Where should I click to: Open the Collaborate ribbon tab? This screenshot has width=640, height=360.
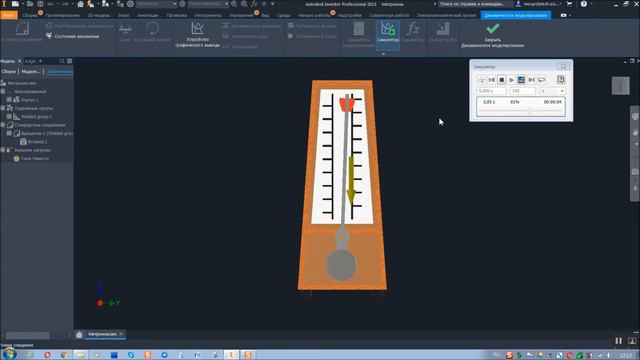pyautogui.click(x=389, y=15)
